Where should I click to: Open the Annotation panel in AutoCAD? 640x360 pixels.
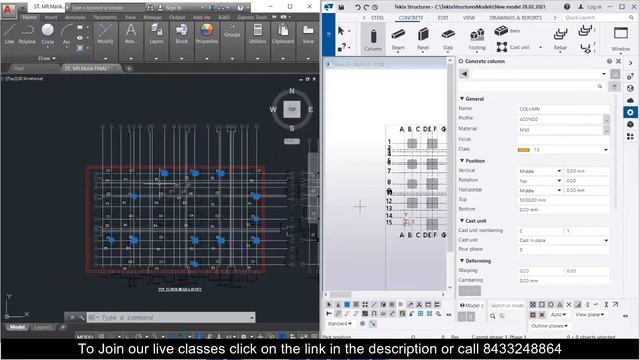pyautogui.click(x=131, y=34)
